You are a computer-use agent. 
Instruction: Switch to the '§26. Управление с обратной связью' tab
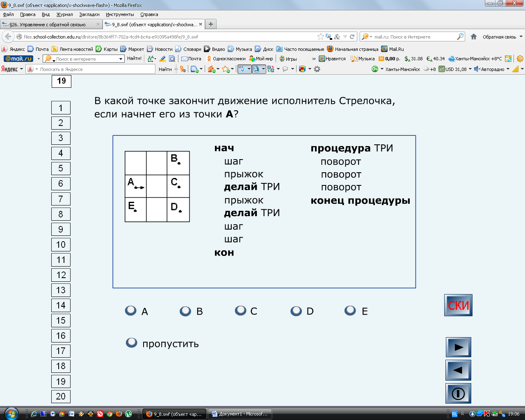point(51,24)
